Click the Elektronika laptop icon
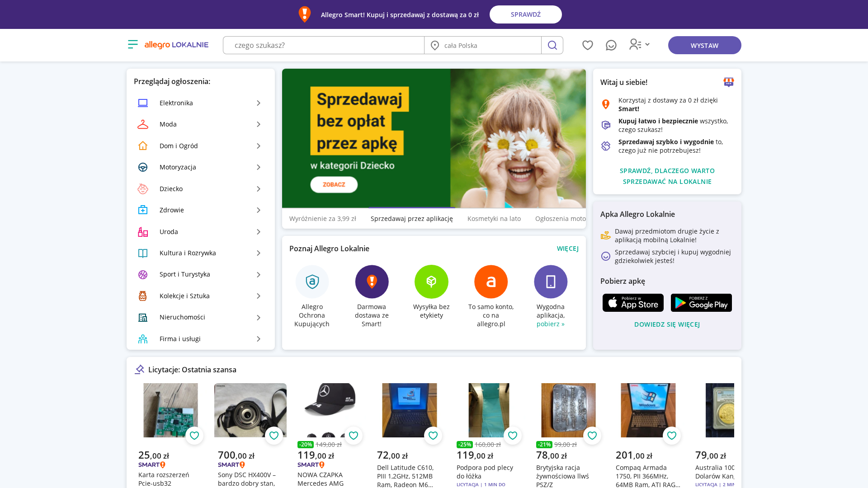This screenshot has width=868, height=488. tap(143, 103)
